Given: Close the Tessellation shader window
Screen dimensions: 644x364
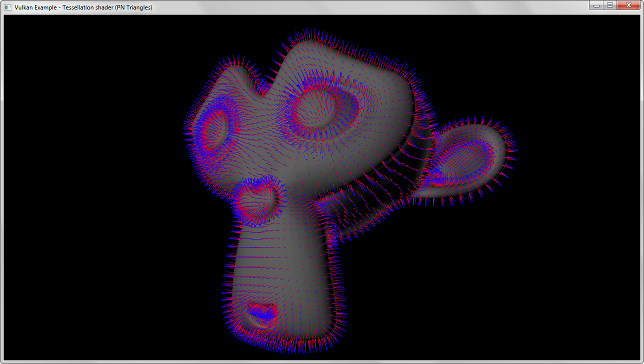Looking at the screenshot, I should click(x=628, y=5).
